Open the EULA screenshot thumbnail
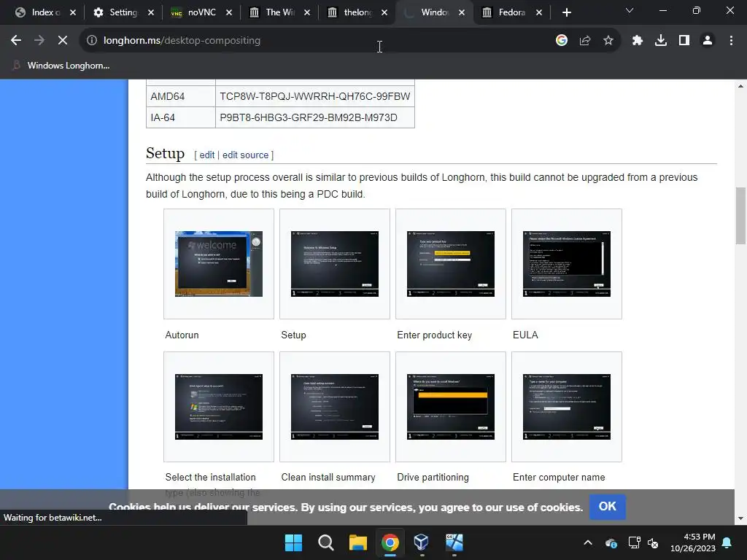Image resolution: width=747 pixels, height=560 pixels. tap(566, 264)
